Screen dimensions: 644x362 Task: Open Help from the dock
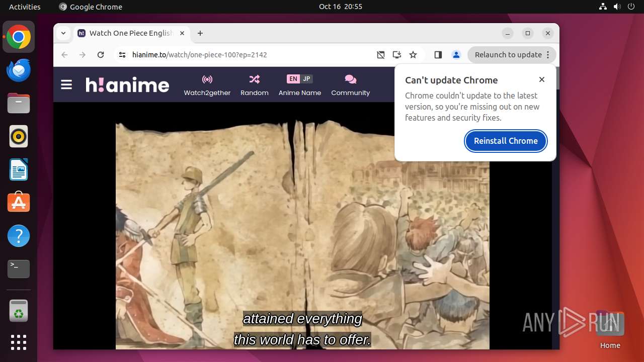point(19,236)
